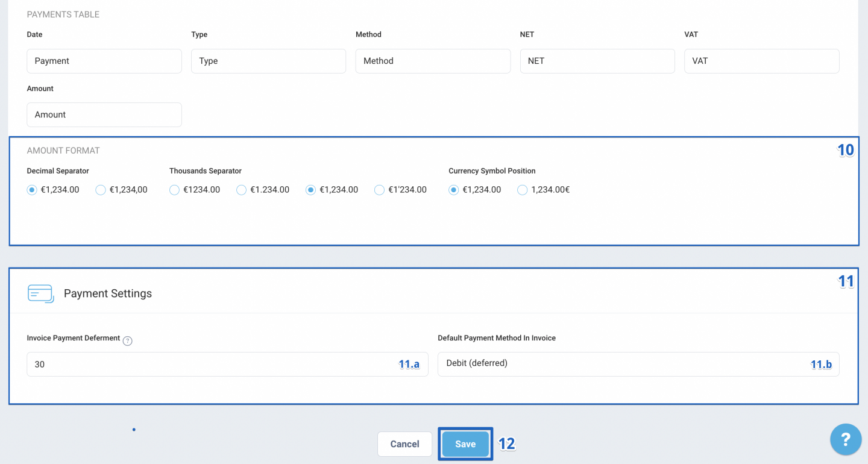The width and height of the screenshot is (868, 464).
Task: Focus the VAT label input field
Action: tap(762, 61)
